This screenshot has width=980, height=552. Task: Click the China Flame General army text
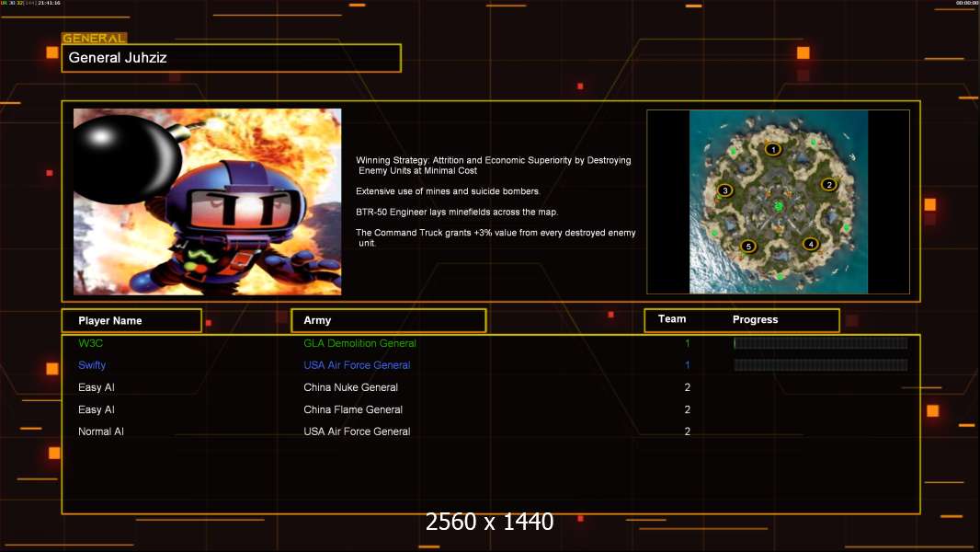point(353,409)
